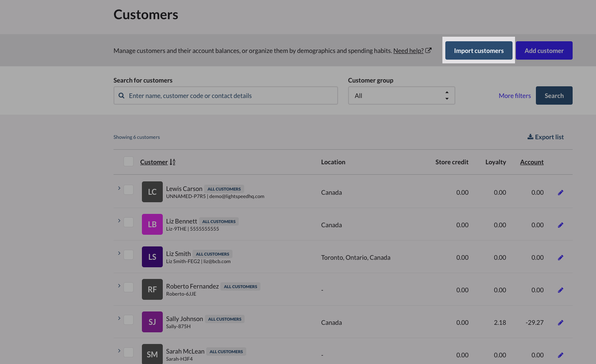Click the magnifier icon in search bar

coord(121,95)
